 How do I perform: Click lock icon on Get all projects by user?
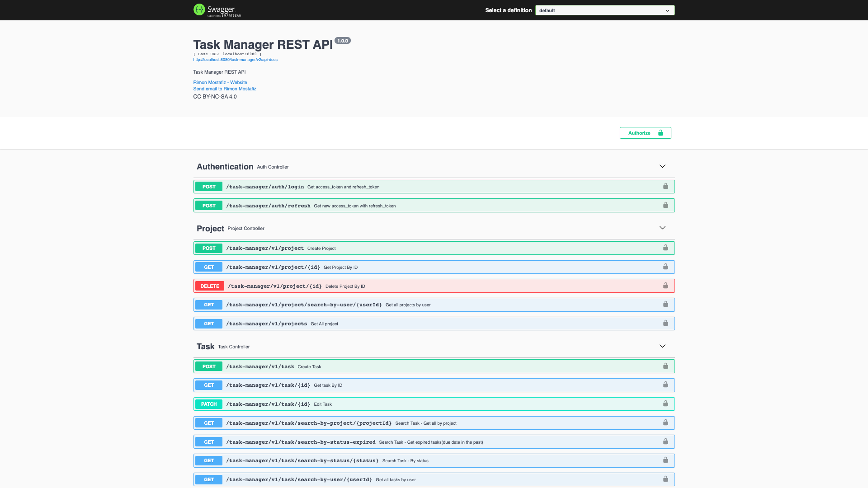[665, 304]
